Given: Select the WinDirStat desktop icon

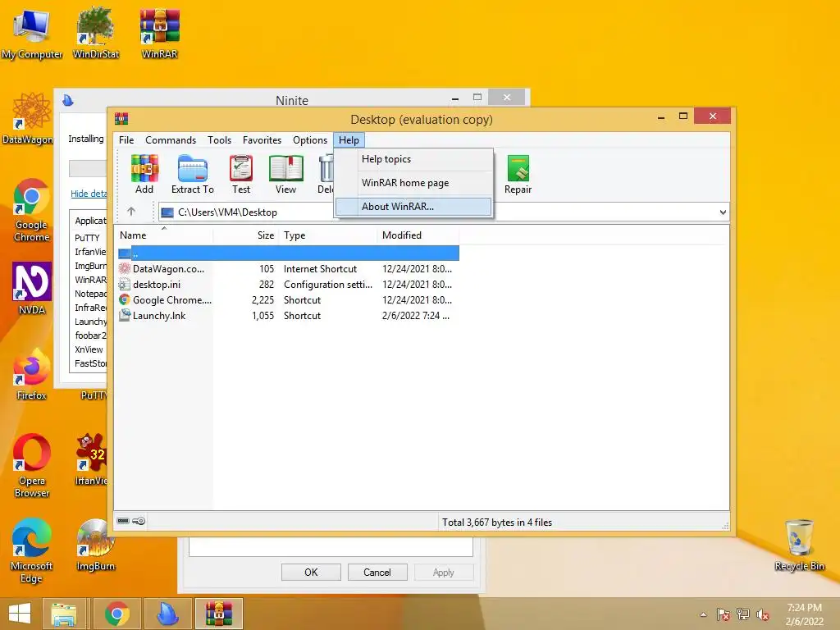Looking at the screenshot, I should (95, 33).
